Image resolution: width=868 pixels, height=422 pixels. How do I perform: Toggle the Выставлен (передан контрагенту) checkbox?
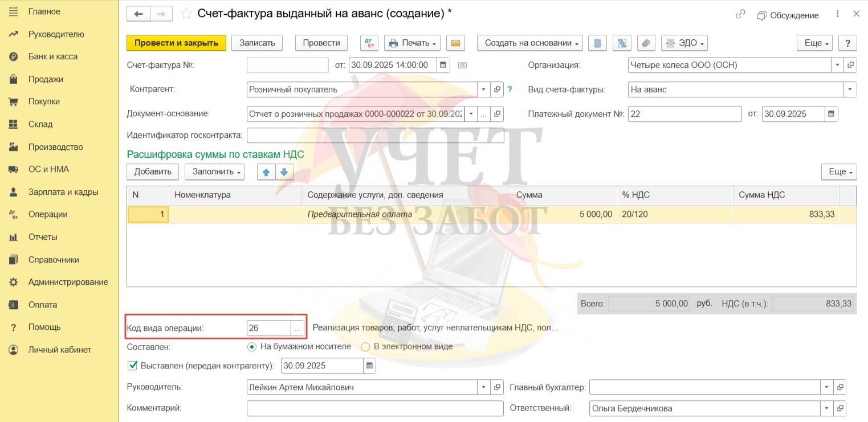click(133, 366)
